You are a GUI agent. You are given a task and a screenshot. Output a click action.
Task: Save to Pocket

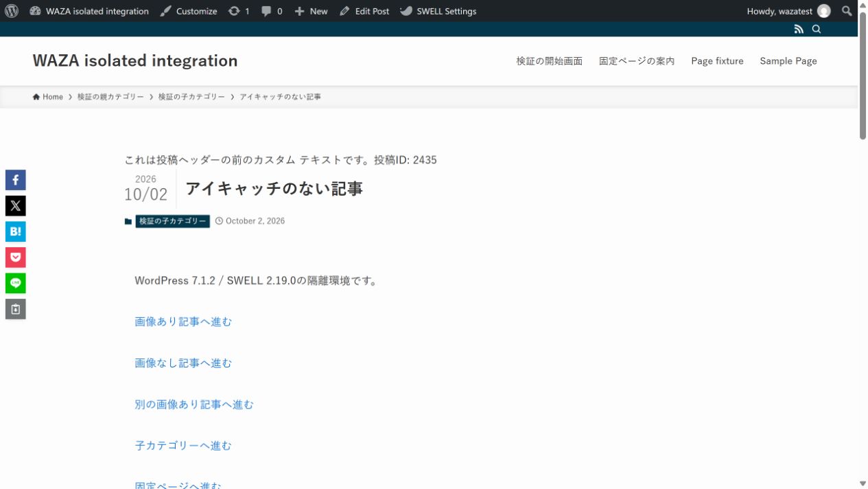tap(16, 258)
